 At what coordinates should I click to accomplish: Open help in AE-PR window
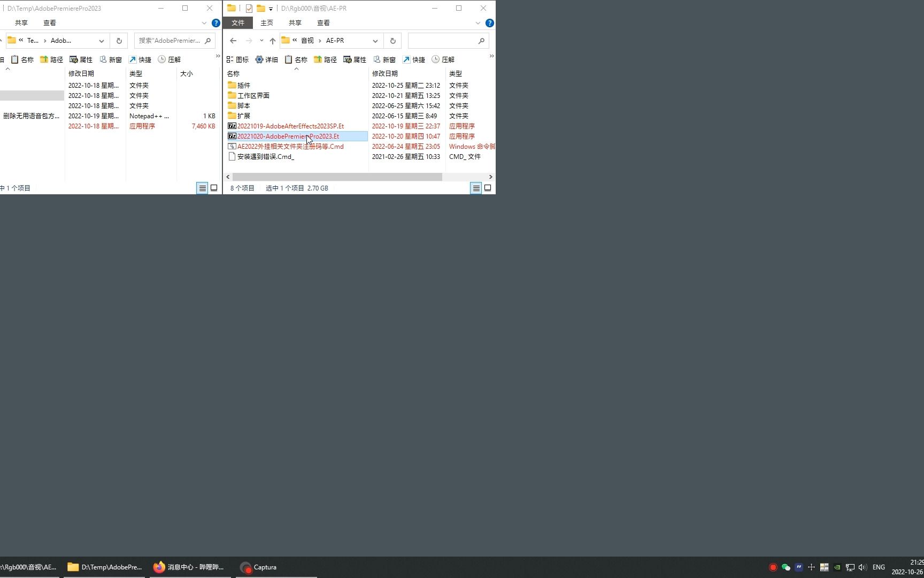pyautogui.click(x=489, y=23)
